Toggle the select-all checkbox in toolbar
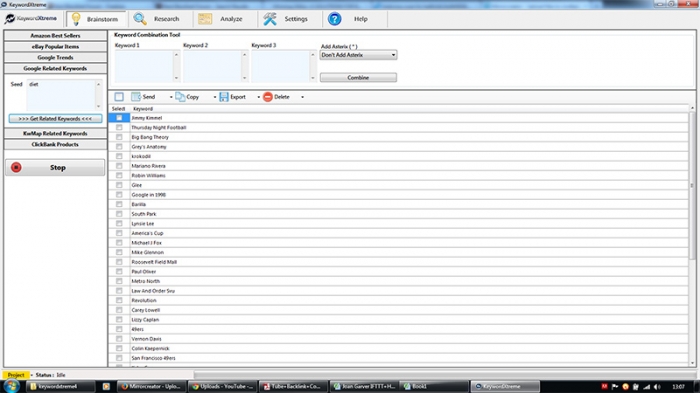This screenshot has width=700, height=393. [119, 97]
